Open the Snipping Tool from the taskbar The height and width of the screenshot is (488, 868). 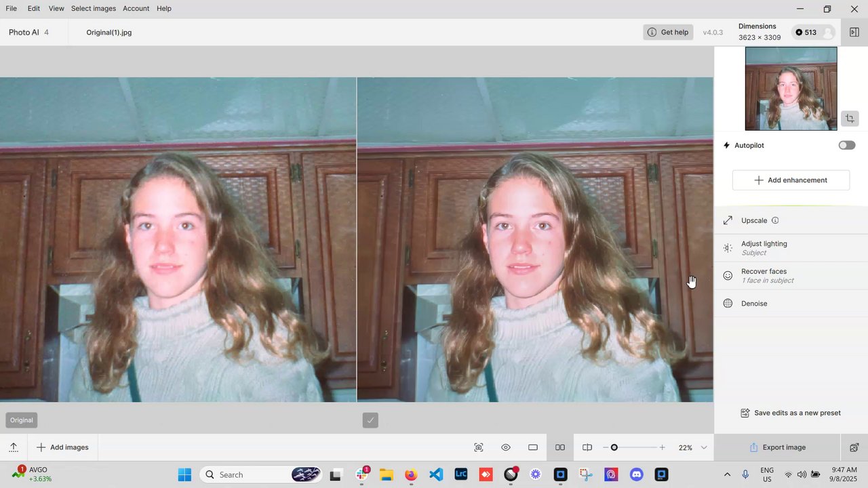586,474
